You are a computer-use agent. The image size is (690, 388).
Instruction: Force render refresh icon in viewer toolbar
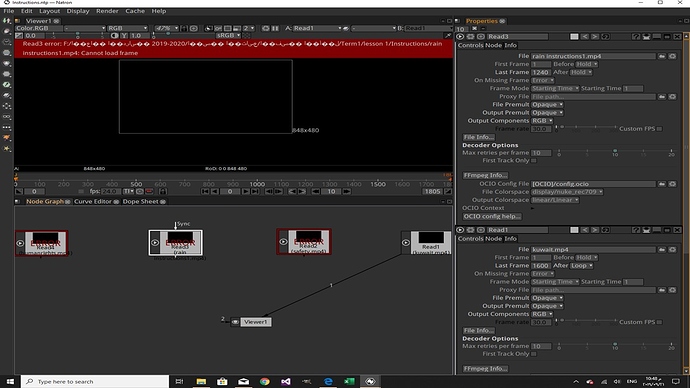265,28
